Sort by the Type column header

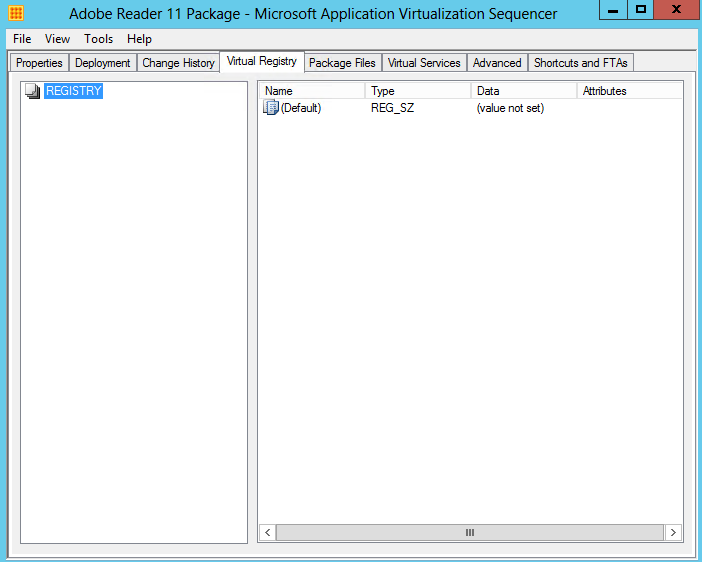tap(418, 91)
